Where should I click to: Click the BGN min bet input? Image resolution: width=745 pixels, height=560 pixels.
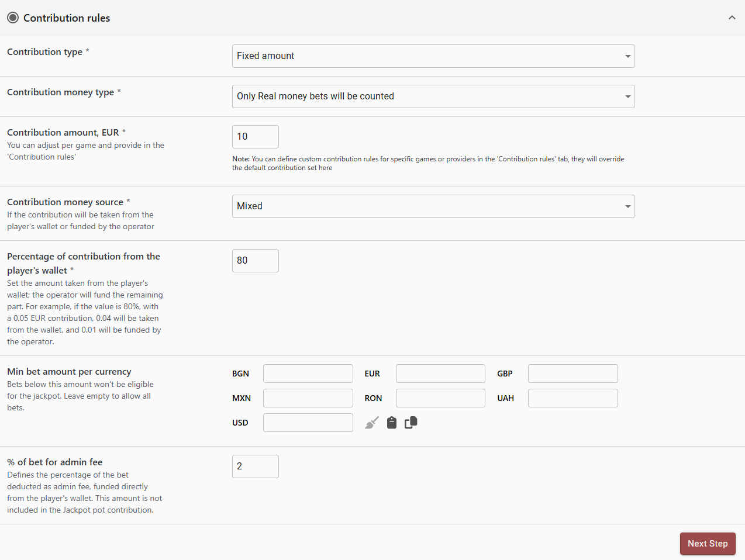(x=308, y=374)
